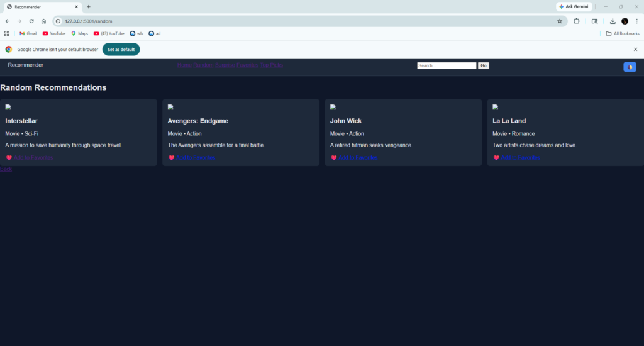Screen dimensions: 644x346
Task: Open Chrome downloads icon
Action: pyautogui.click(x=613, y=21)
